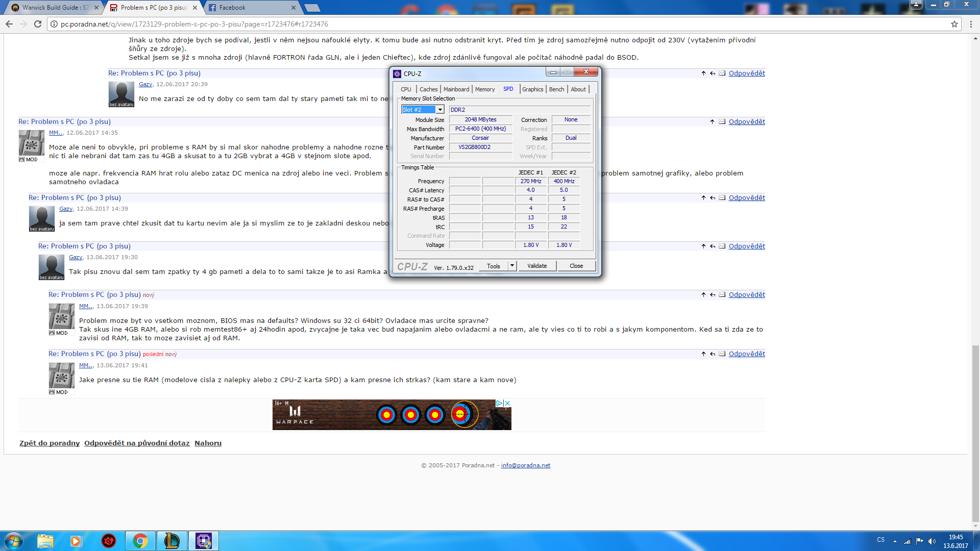Switch to the Mainboard tab in CPU-Z

pyautogui.click(x=456, y=89)
